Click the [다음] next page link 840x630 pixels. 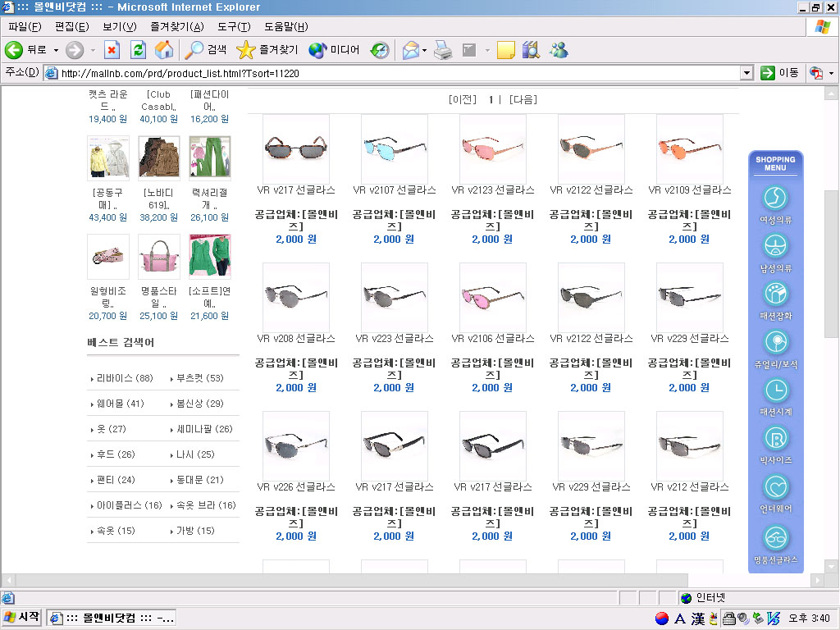click(523, 99)
